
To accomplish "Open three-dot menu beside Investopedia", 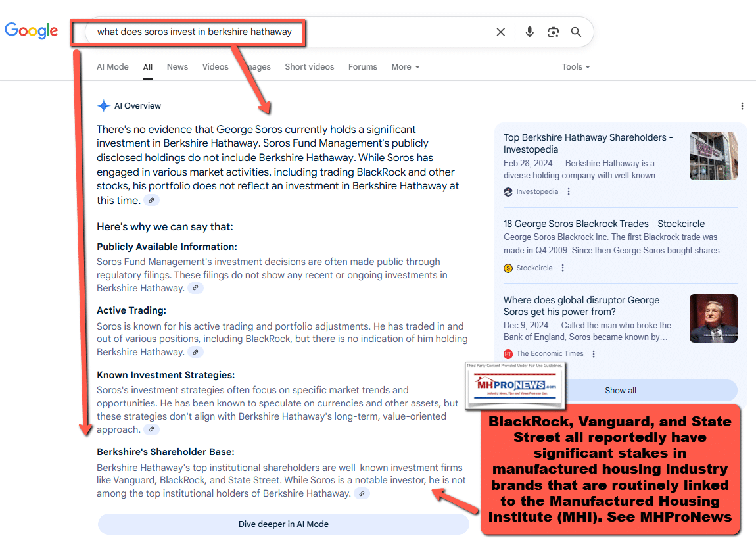I will click(569, 191).
